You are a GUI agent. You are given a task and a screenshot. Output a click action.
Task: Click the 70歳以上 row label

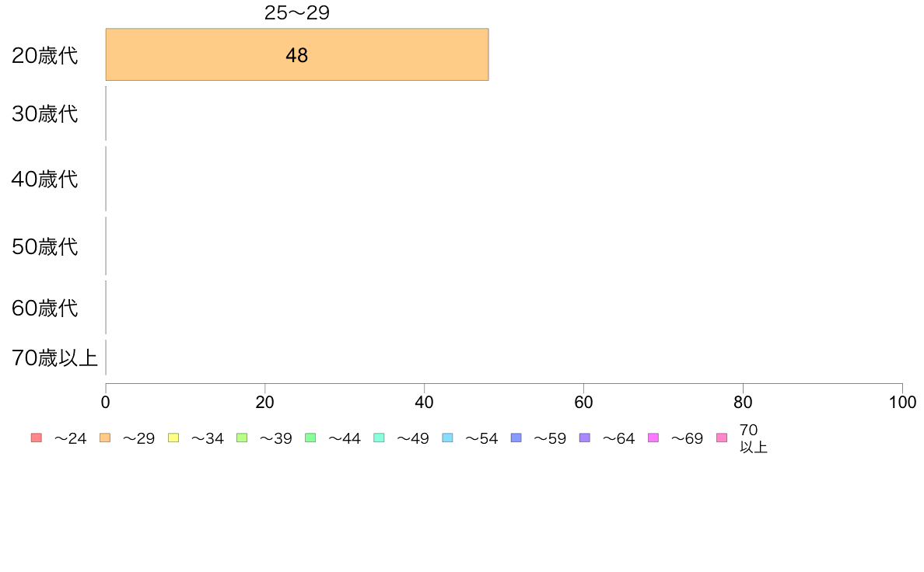54,357
